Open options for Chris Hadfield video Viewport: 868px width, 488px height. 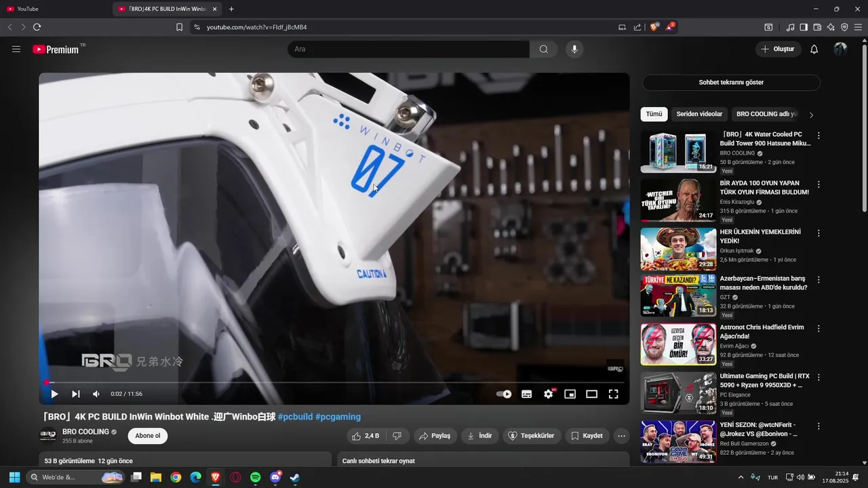pos(818,329)
